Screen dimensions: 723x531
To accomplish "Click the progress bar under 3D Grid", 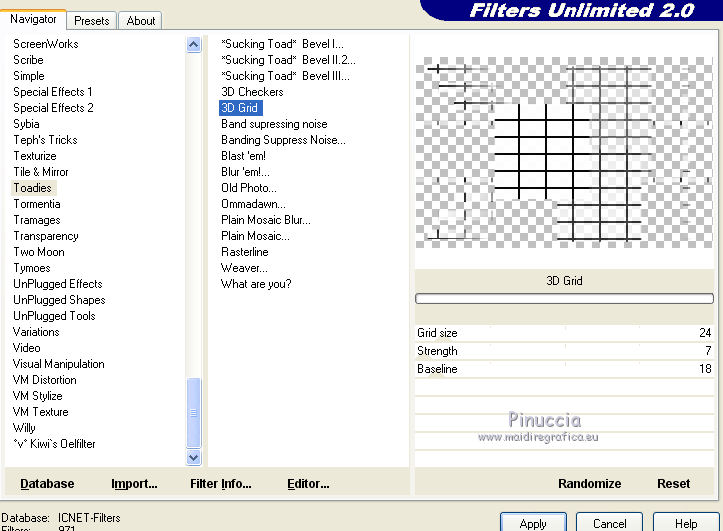I will pyautogui.click(x=564, y=299).
